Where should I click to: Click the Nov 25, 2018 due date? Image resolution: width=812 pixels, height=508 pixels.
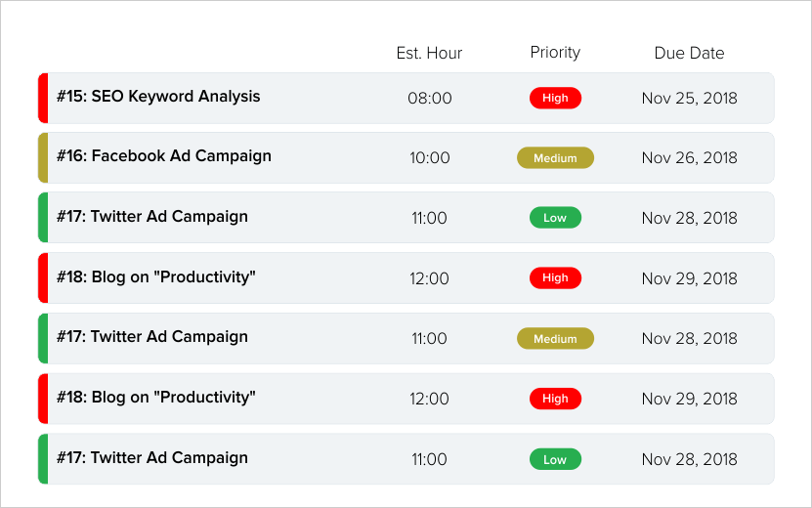689,98
